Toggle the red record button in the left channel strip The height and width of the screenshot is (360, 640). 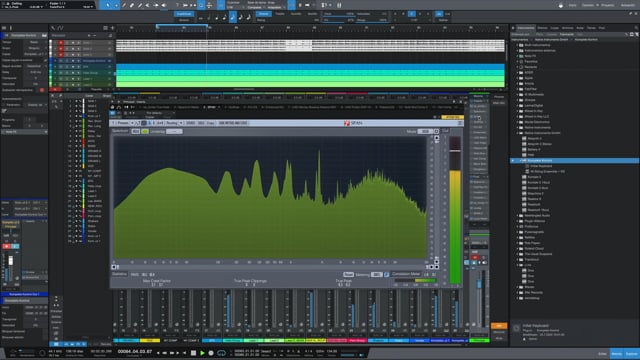pos(7,246)
